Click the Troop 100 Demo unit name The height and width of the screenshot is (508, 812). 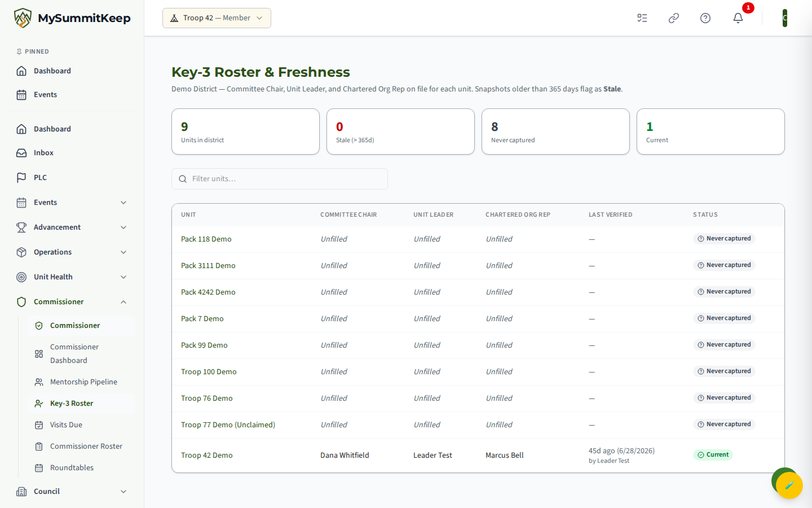click(x=209, y=372)
